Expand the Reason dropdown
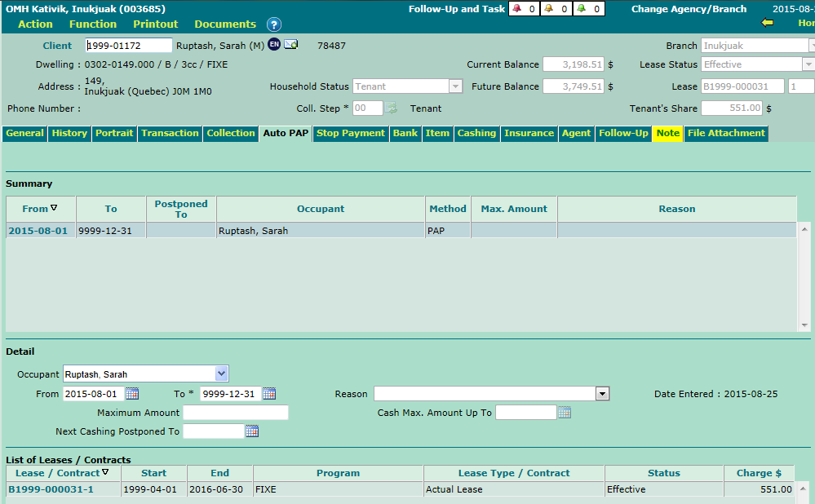Image resolution: width=815 pixels, height=504 pixels. click(x=602, y=394)
